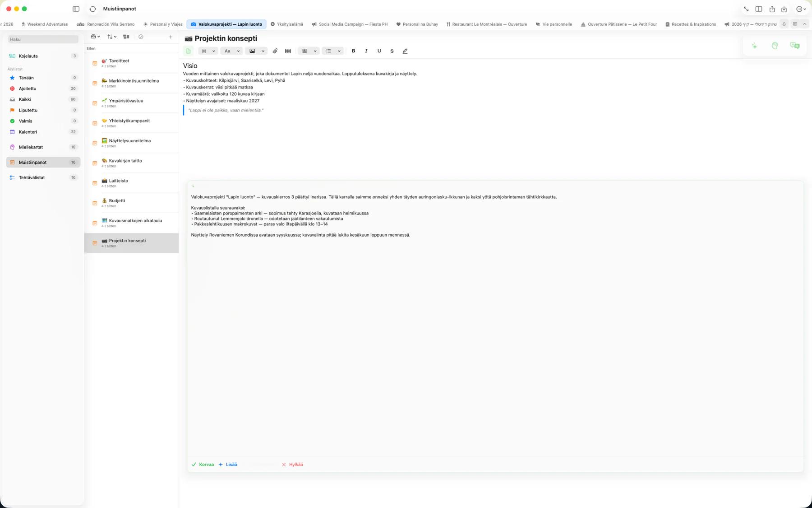Click Korvaa to replace text
Screen dimensions: 812x508
203,464
